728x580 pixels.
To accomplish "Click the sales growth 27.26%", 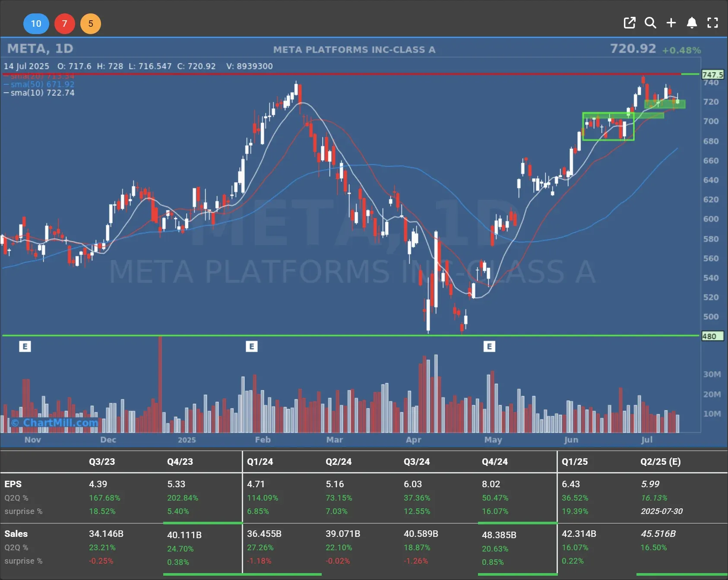I will [260, 548].
